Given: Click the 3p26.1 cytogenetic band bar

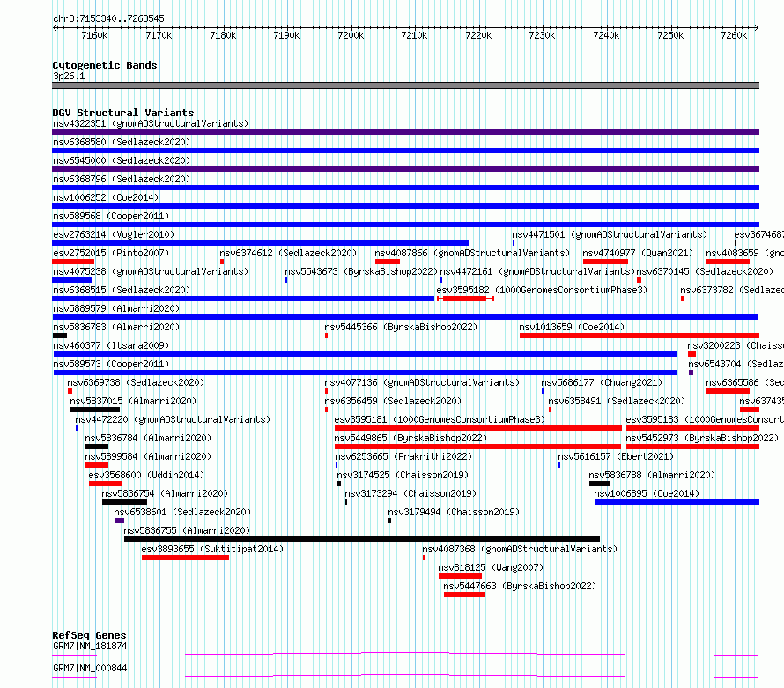Looking at the screenshot, I should point(405,86).
